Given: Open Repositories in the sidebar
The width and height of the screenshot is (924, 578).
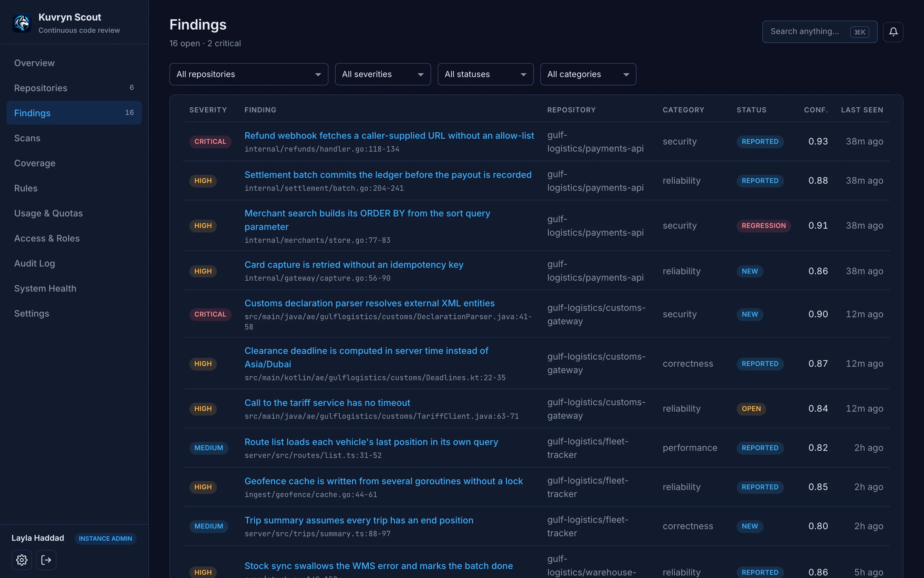Looking at the screenshot, I should coord(74,88).
